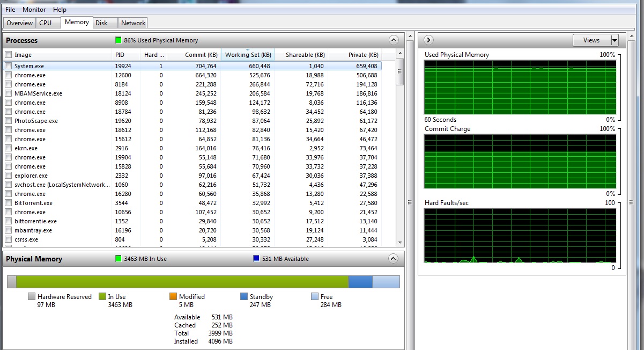Click the process list scrollbar thumb
The width and height of the screenshot is (644, 350).
click(400, 71)
